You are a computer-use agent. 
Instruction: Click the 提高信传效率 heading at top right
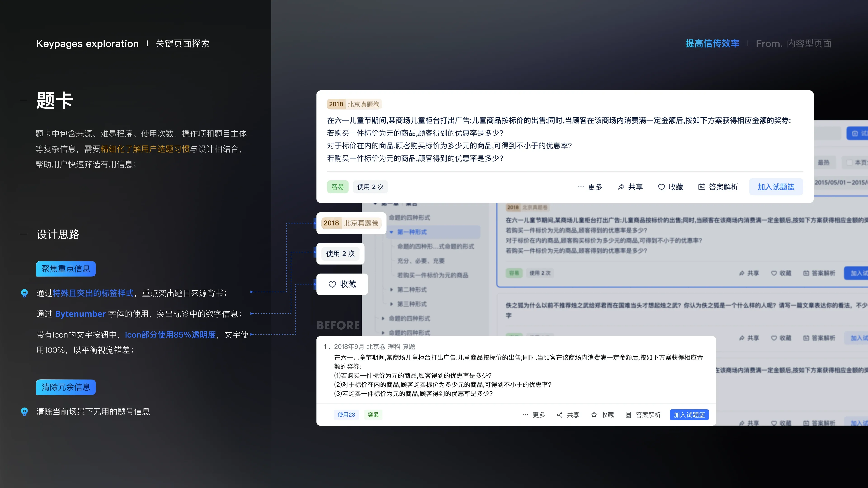712,43
